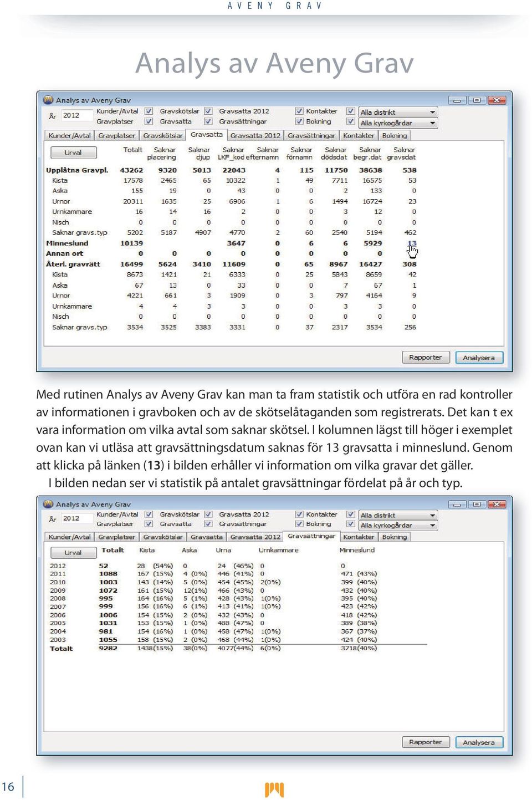
Task: Click the app icon in upper window title bar
Action: [x=49, y=100]
